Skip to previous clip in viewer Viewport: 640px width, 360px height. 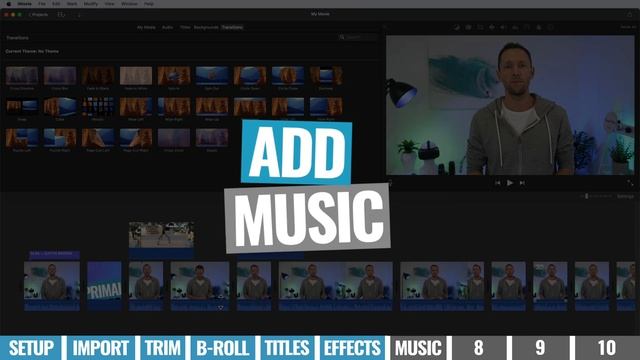(498, 183)
